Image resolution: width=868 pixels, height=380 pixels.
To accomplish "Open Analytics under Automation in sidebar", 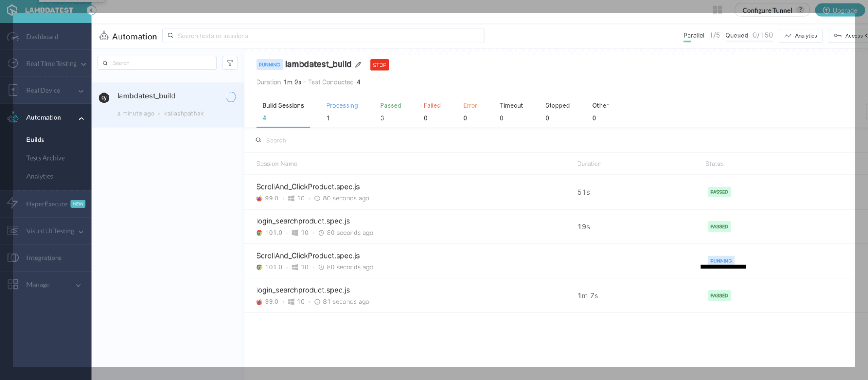I will tap(40, 176).
